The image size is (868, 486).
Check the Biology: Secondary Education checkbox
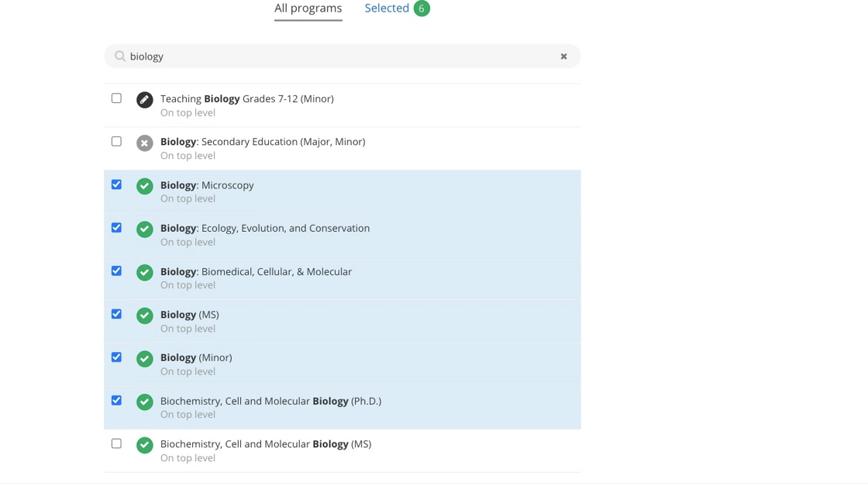(116, 142)
